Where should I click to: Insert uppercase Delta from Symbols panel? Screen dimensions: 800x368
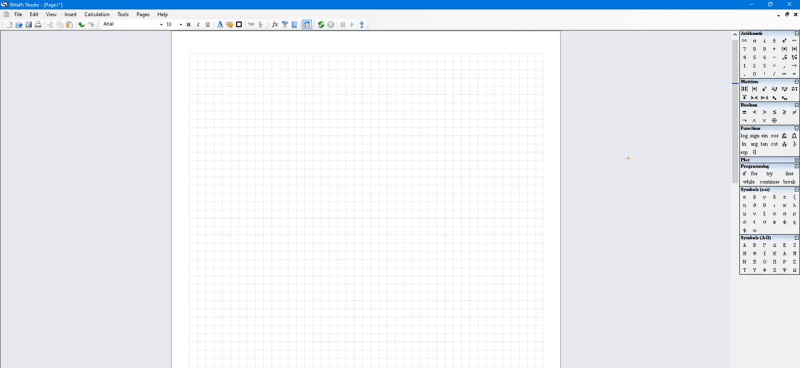coord(774,245)
